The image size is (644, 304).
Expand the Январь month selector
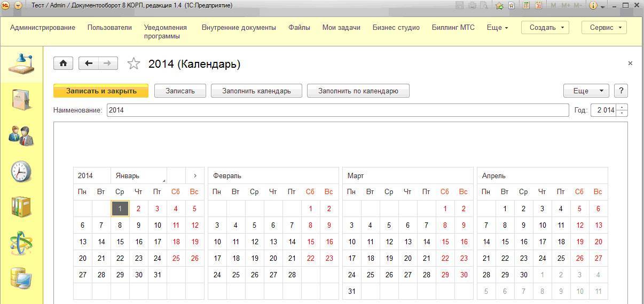pos(140,175)
